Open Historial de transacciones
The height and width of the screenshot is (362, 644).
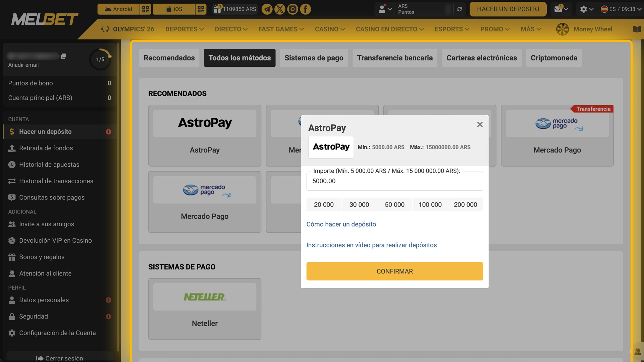[56, 181]
